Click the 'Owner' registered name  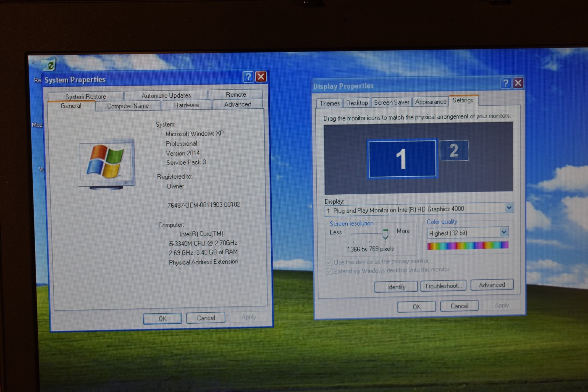tap(175, 186)
